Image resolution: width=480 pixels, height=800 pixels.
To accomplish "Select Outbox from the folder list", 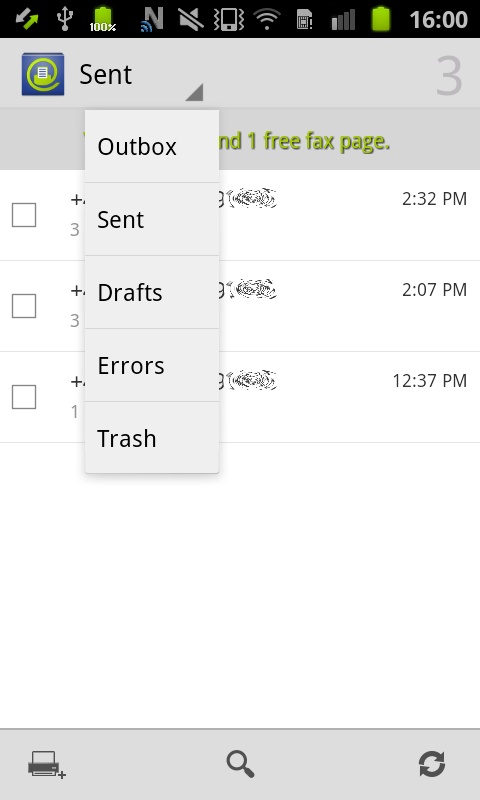I will (152, 146).
